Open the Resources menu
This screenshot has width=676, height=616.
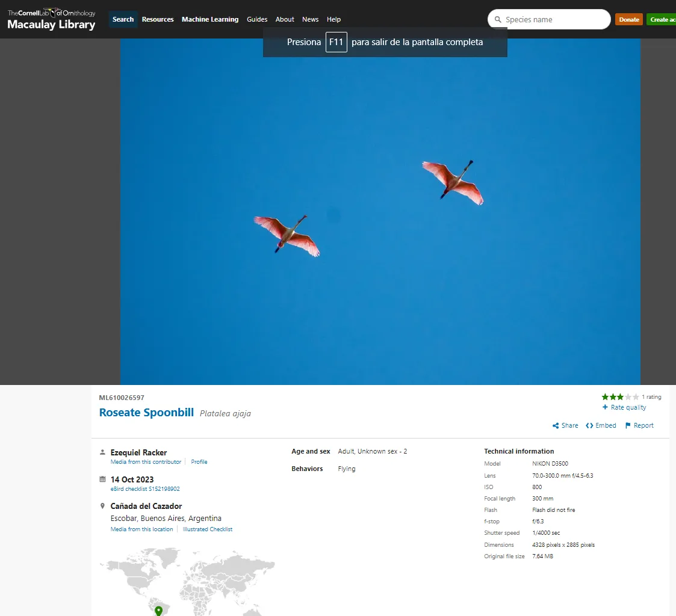tap(158, 19)
